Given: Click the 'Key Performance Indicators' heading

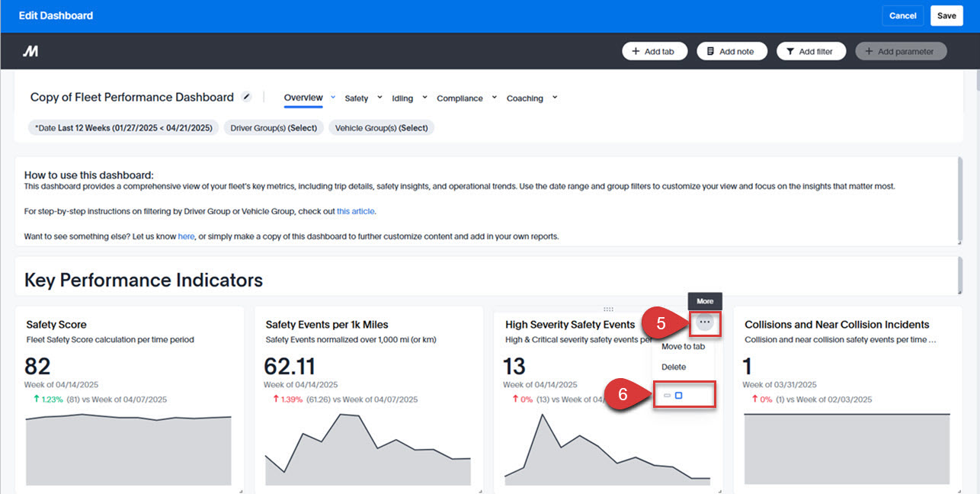Looking at the screenshot, I should [143, 281].
